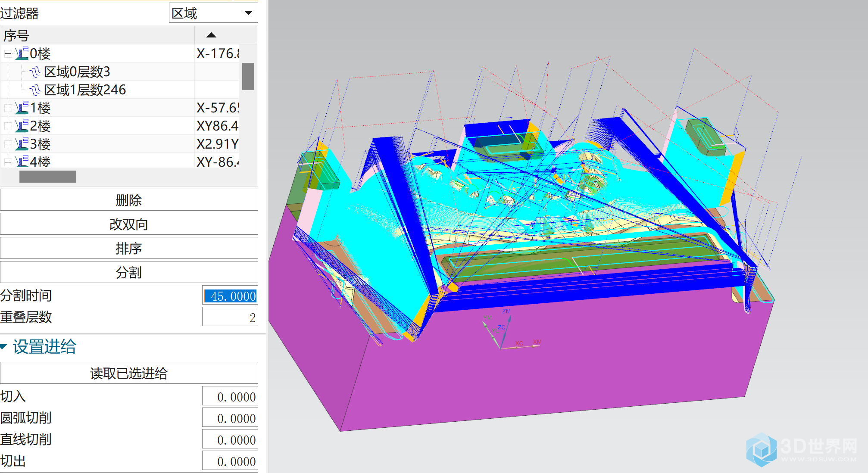Viewport: 868px width, 473px height.
Task: Click the X2.91Y cell value
Action: 218,144
